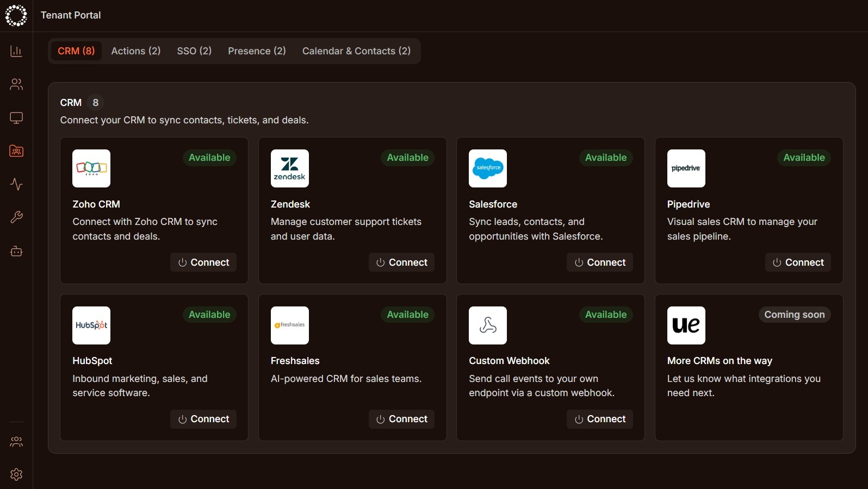Click 'More CRMs on the way' title
The height and width of the screenshot is (489, 868).
[x=720, y=361]
